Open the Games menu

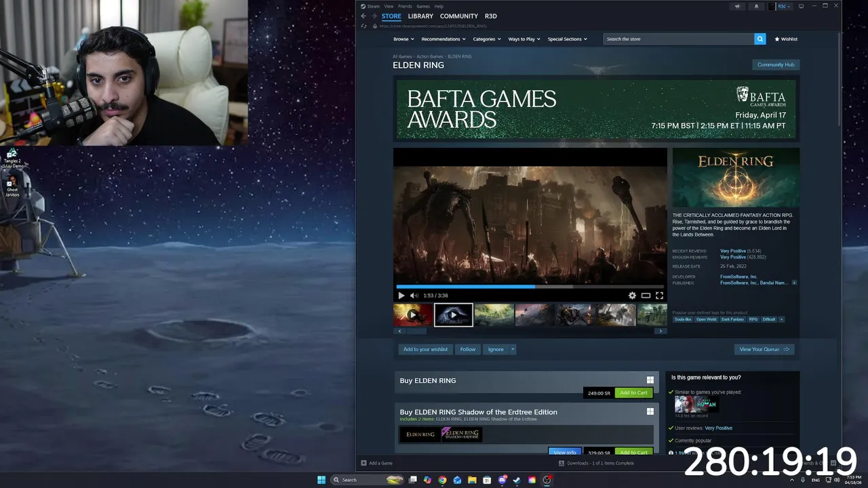[x=423, y=6]
